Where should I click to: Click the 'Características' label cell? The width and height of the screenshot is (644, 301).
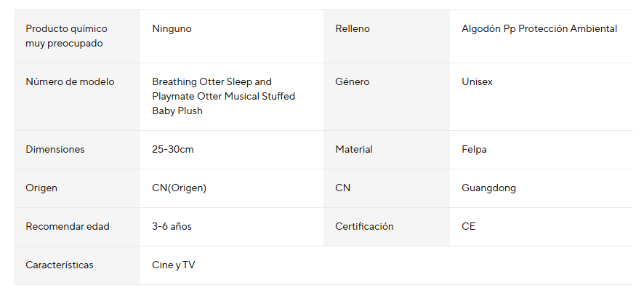tap(60, 265)
